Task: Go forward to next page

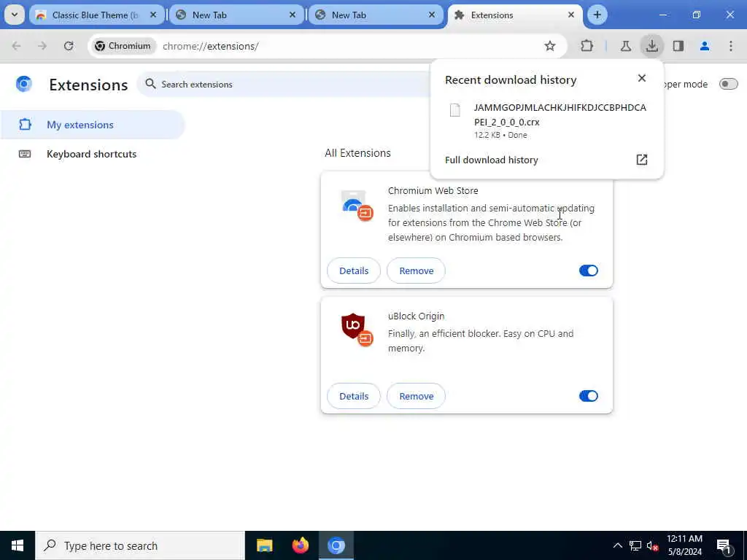Action: pos(42,46)
